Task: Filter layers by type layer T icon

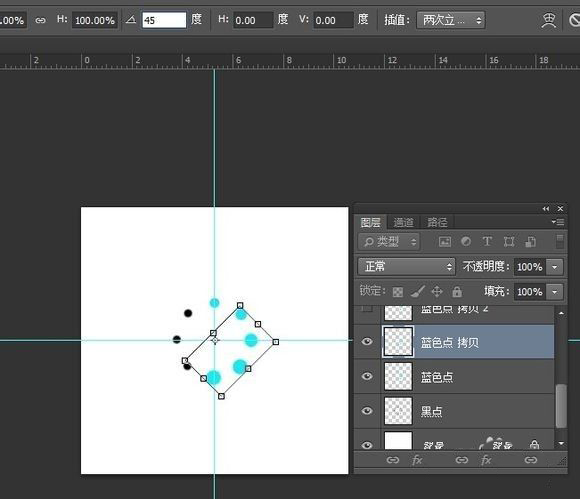Action: pos(487,242)
